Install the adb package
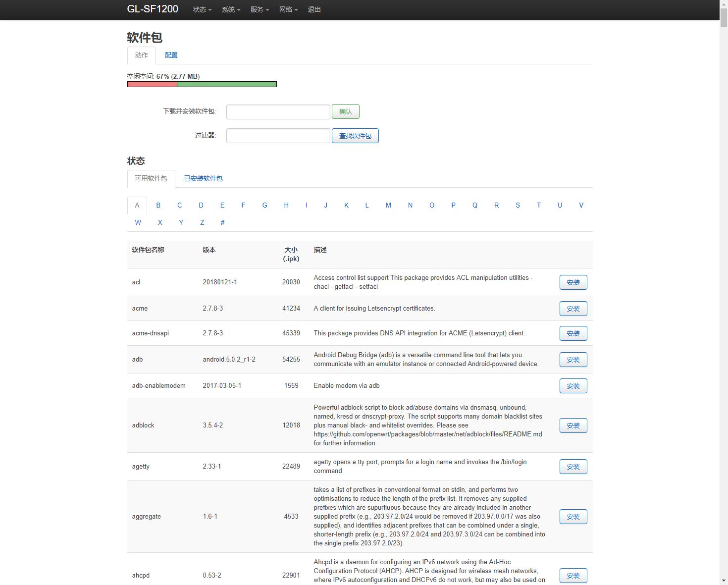The width and height of the screenshot is (728, 585). (x=573, y=360)
